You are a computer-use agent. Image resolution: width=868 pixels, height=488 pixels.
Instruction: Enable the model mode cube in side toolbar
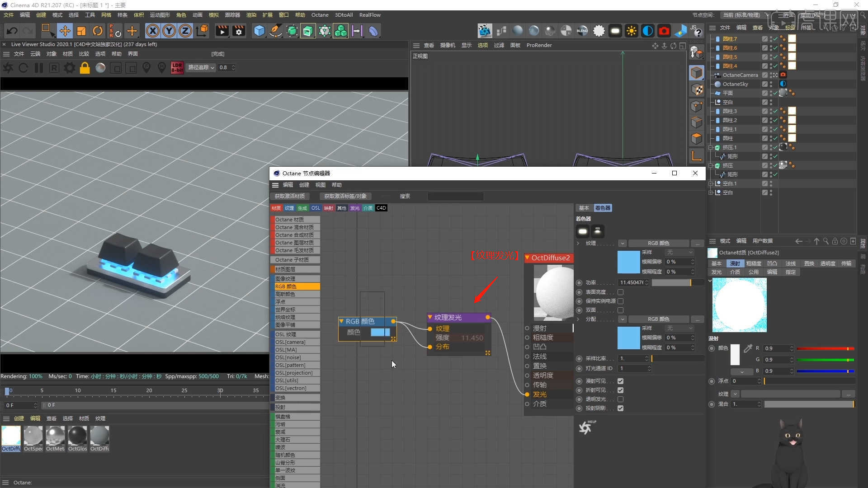pyautogui.click(x=697, y=73)
